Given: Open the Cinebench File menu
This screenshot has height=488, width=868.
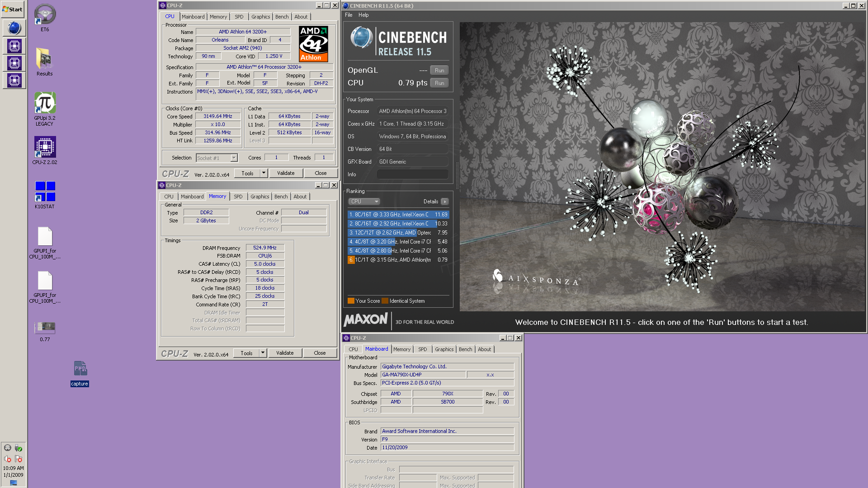Looking at the screenshot, I should coord(349,15).
